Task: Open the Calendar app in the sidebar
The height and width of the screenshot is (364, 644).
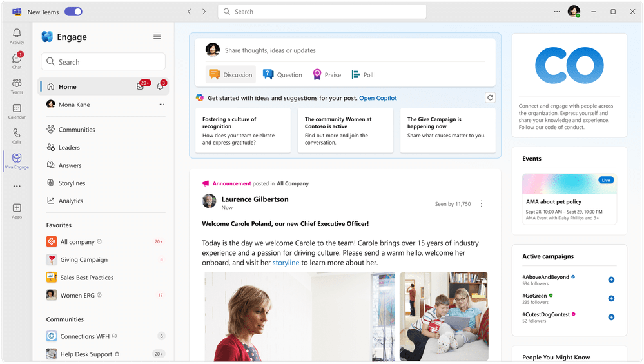Action: [17, 111]
